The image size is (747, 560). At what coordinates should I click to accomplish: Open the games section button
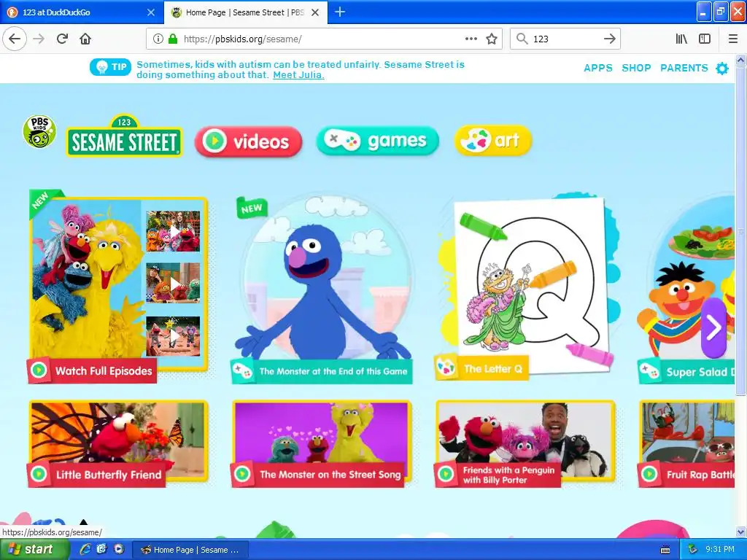coord(377,141)
